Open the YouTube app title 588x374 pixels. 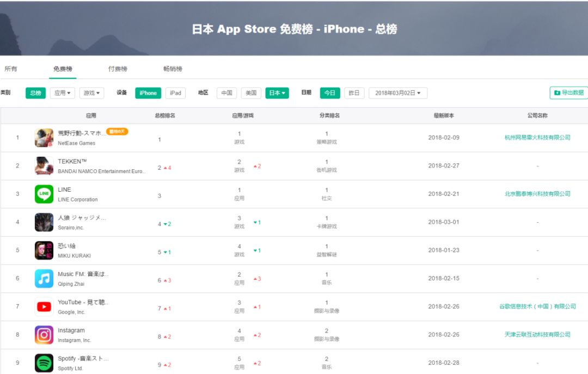(x=83, y=302)
